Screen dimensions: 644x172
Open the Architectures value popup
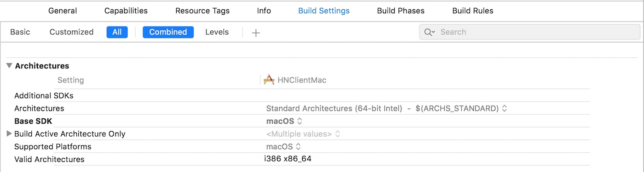click(386, 109)
